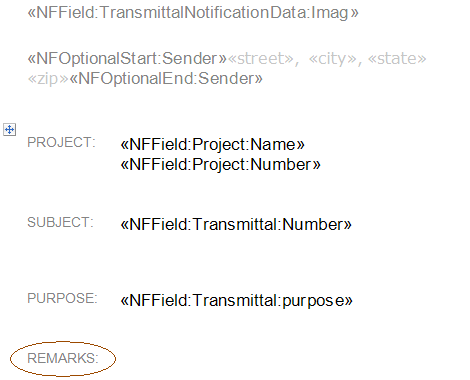Click the PURPOSE: label
The image size is (470, 380).
pyautogui.click(x=62, y=298)
